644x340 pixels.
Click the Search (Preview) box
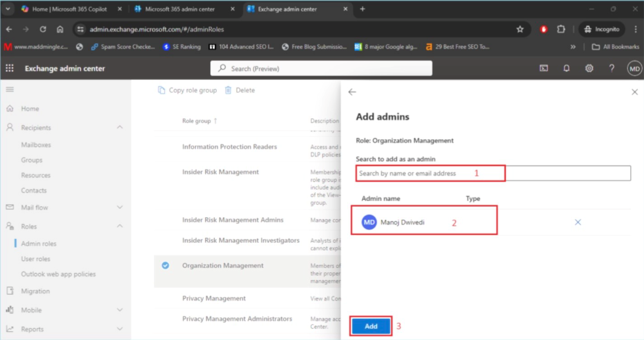[x=321, y=68]
